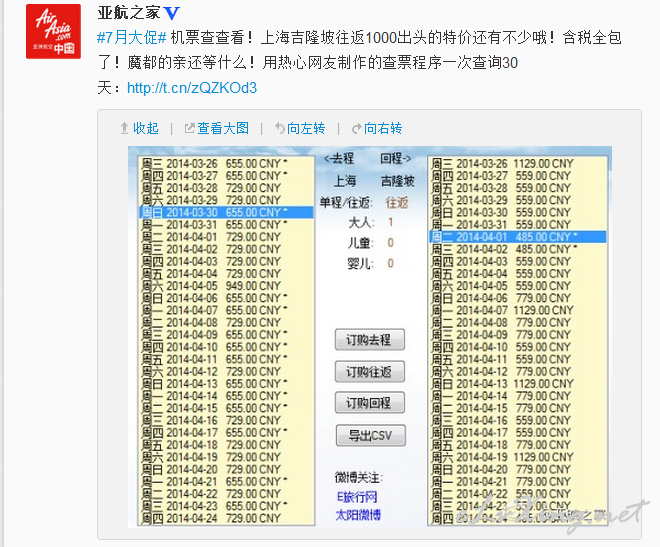The width and height of the screenshot is (660, 547).
Task: Select highlighted return row 2014-04-01 485.00 CNY
Action: click(x=518, y=236)
